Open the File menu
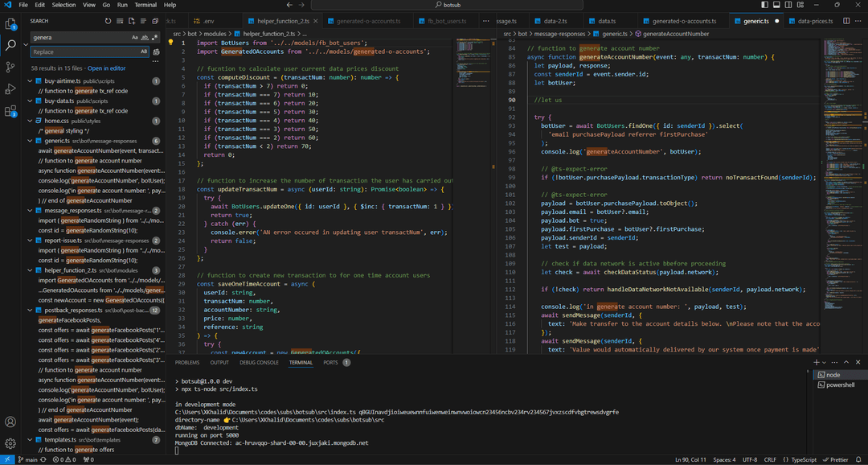 [x=23, y=5]
